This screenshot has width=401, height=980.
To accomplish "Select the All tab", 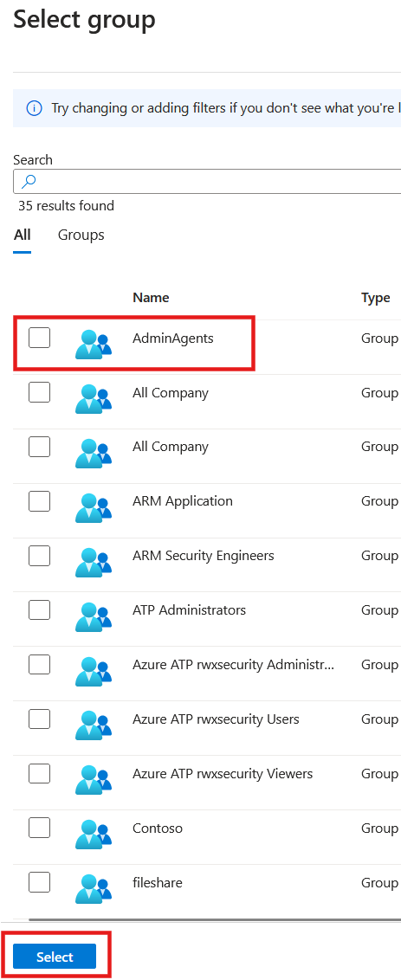I will pyautogui.click(x=23, y=235).
